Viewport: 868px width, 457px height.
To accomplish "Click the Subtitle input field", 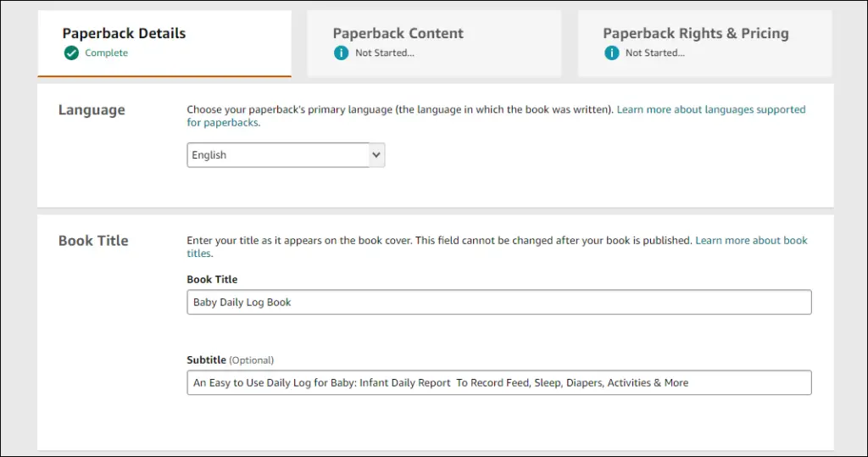I will [499, 382].
